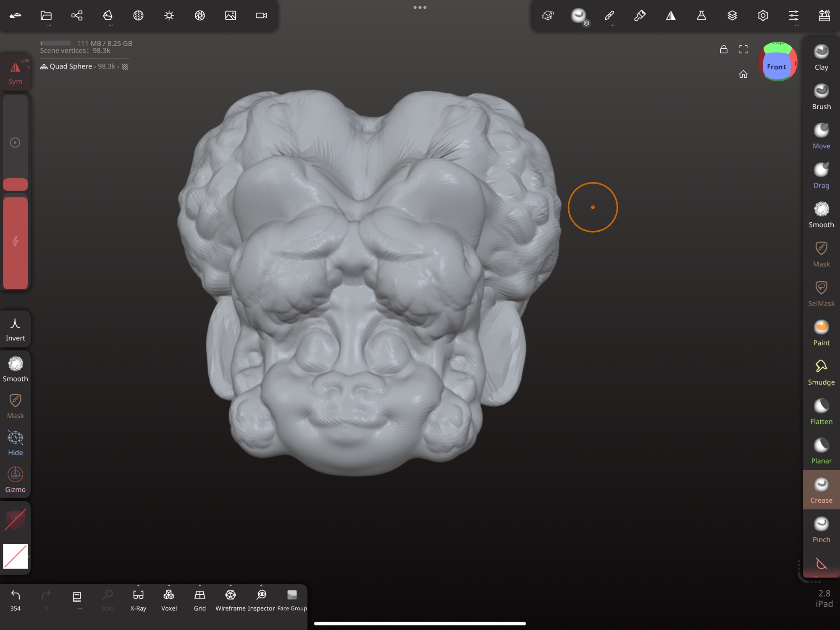The width and height of the screenshot is (840, 630).
Task: Open the Layers stack menu
Action: click(732, 16)
